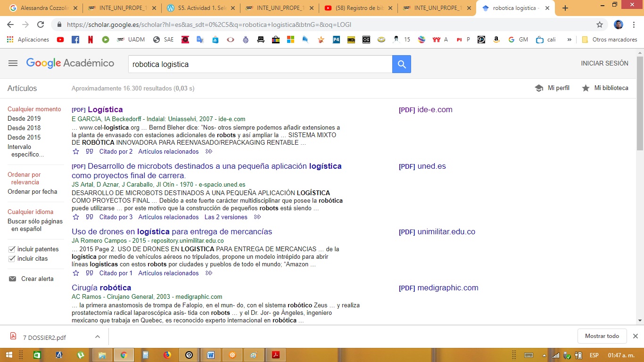Open Microsoft Word from the taskbar
Image resolution: width=644 pixels, height=362 pixels.
[x=211, y=355]
